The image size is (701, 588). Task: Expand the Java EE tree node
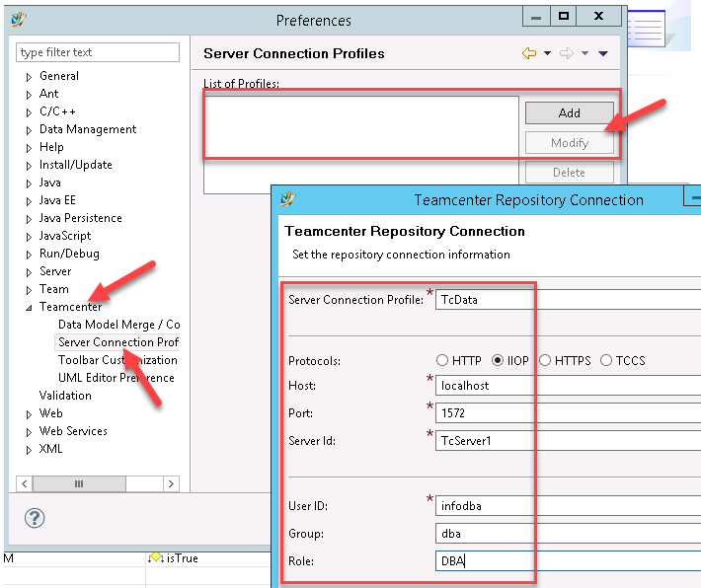(29, 201)
